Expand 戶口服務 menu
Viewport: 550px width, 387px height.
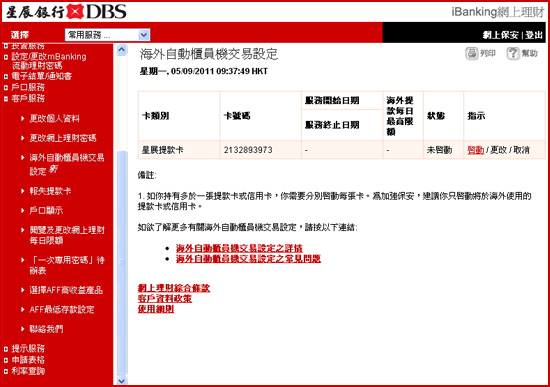(24, 87)
